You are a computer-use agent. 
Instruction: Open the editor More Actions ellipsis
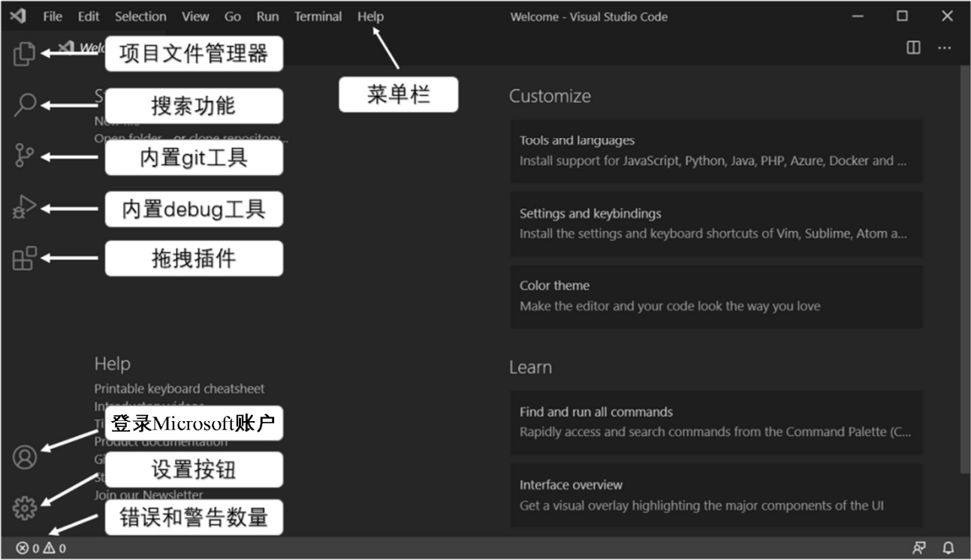click(x=944, y=48)
